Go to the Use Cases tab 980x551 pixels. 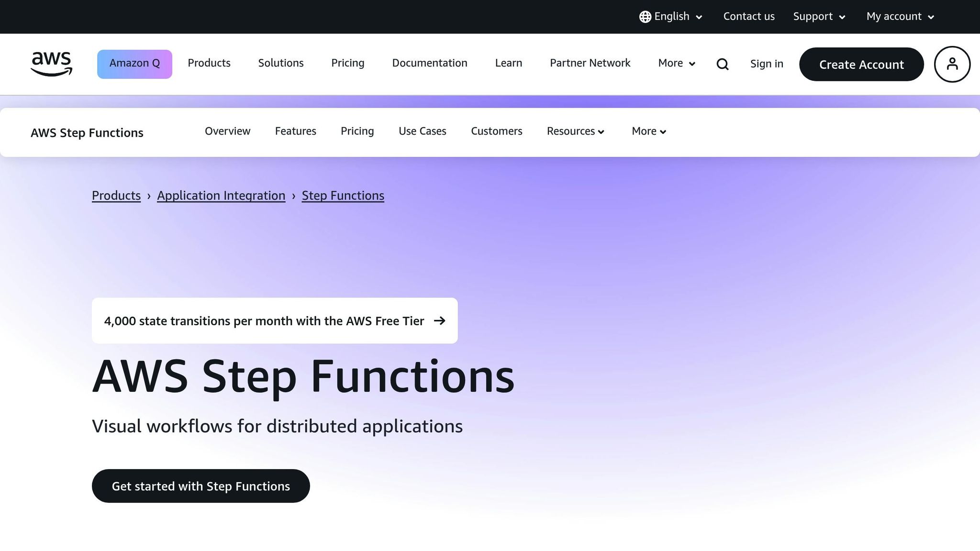(x=423, y=131)
